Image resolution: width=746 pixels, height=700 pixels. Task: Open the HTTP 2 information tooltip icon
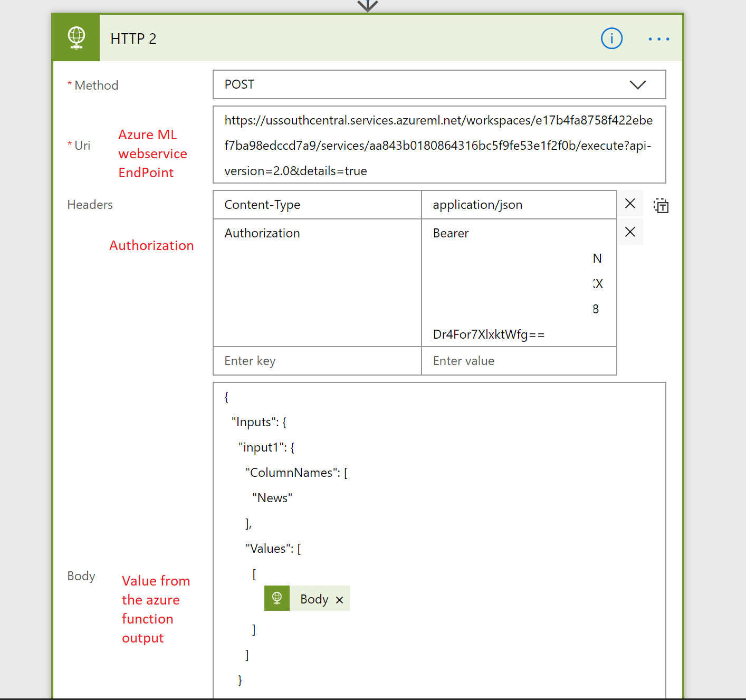click(x=611, y=38)
